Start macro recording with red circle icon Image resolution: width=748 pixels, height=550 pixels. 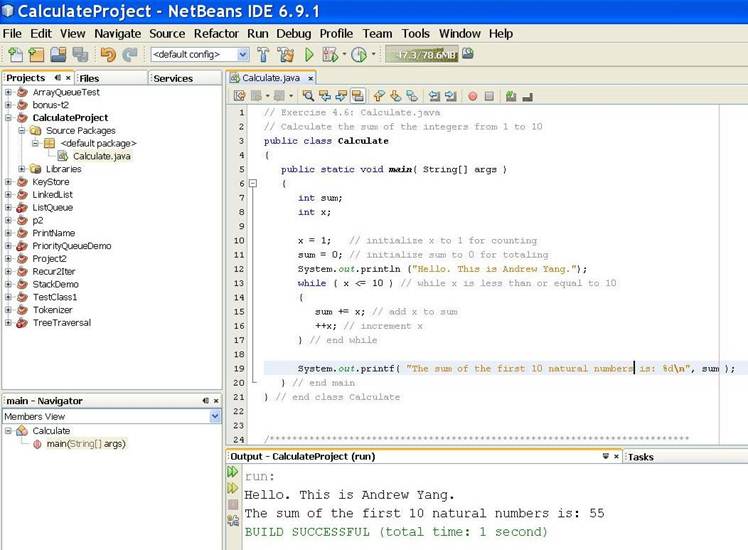[x=472, y=96]
